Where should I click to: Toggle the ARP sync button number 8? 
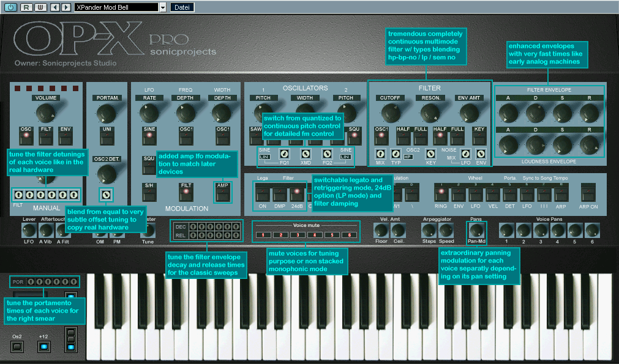(561, 194)
